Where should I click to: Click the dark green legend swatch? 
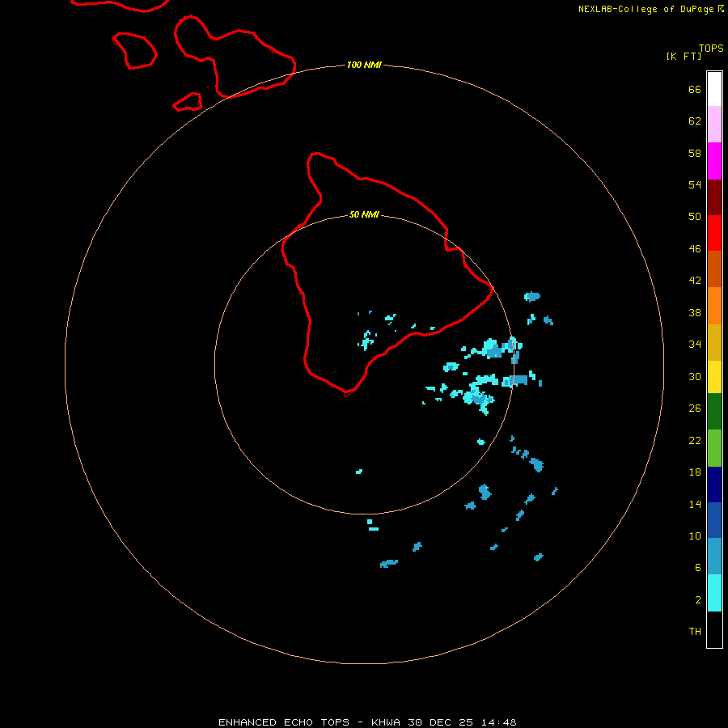(x=714, y=412)
